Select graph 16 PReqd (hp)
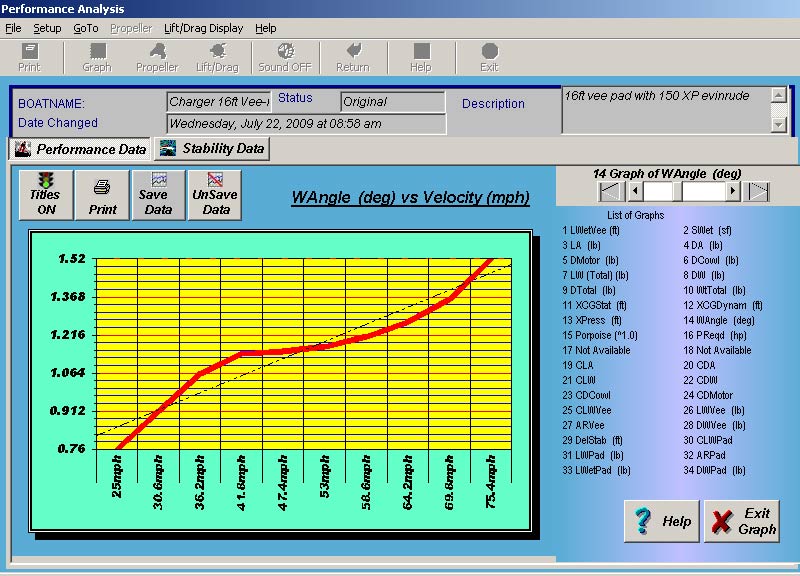The image size is (800, 576). tap(715, 335)
